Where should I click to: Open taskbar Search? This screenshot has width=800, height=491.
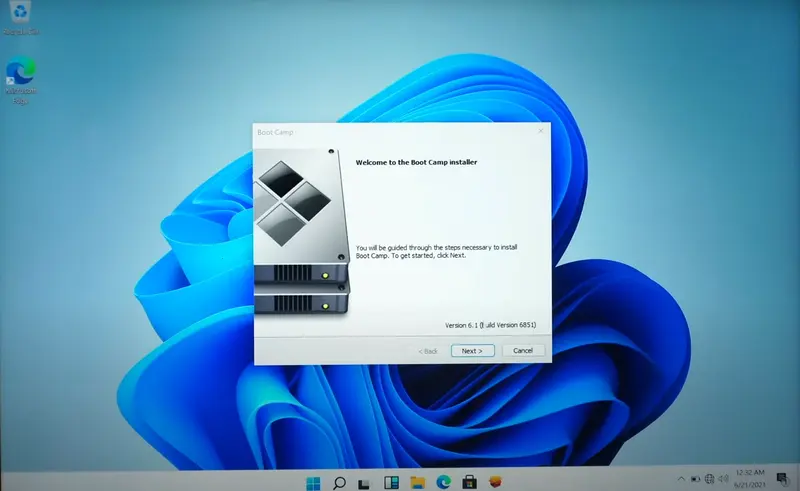point(339,482)
